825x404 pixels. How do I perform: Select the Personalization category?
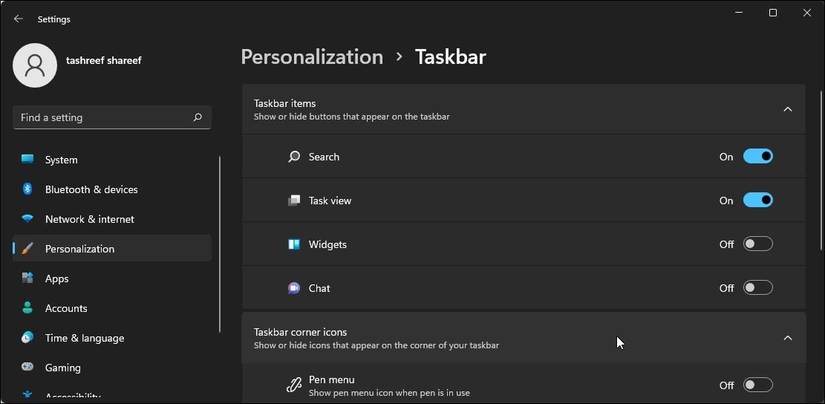(x=112, y=249)
